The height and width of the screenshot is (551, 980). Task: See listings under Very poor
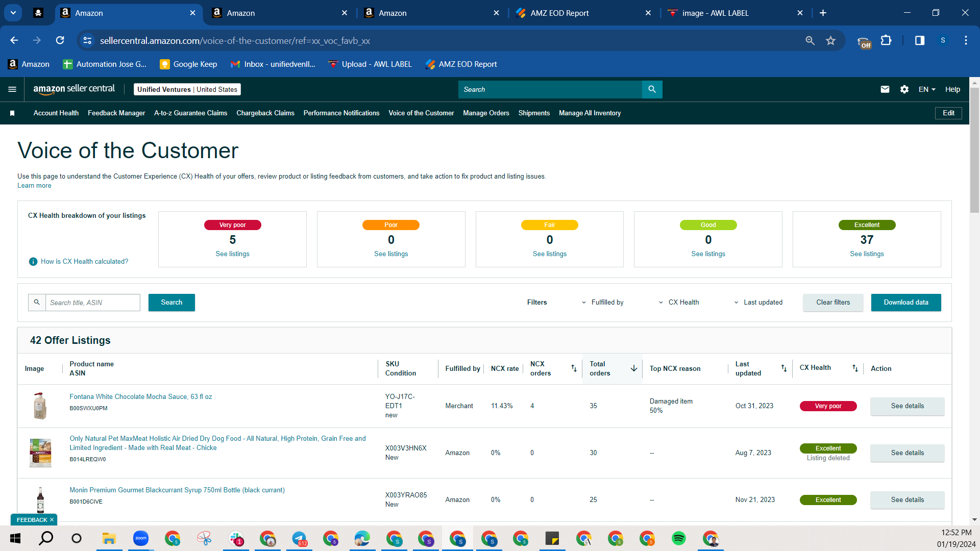point(232,254)
